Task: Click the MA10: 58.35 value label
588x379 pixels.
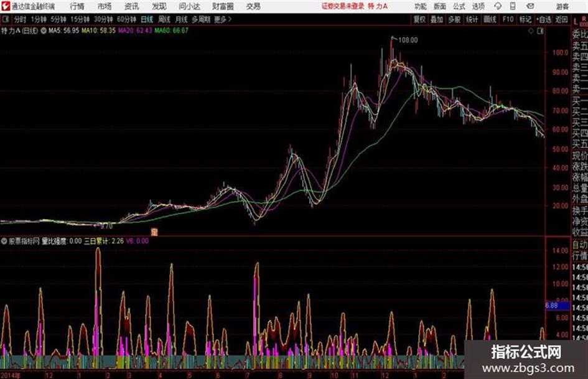Action: (x=99, y=30)
